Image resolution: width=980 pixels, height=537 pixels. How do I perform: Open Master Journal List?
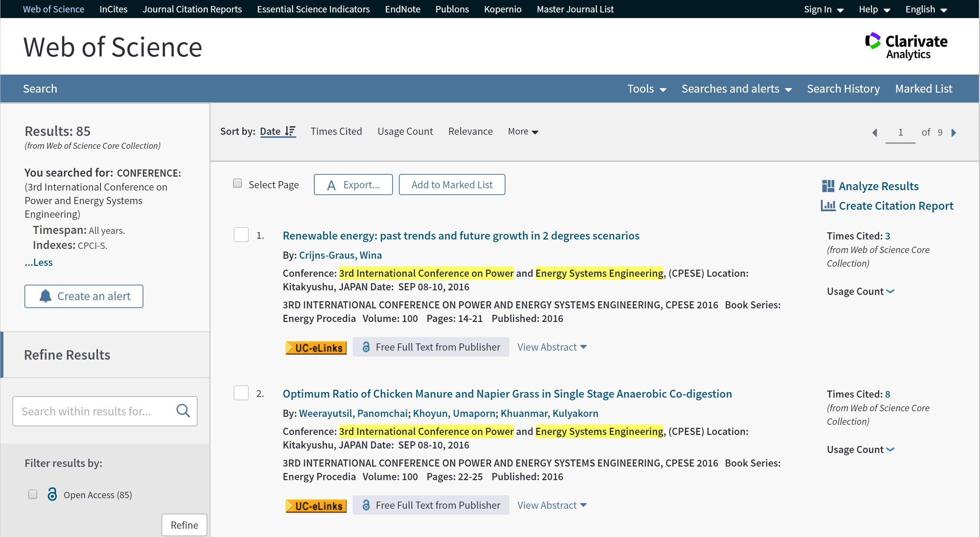575,9
